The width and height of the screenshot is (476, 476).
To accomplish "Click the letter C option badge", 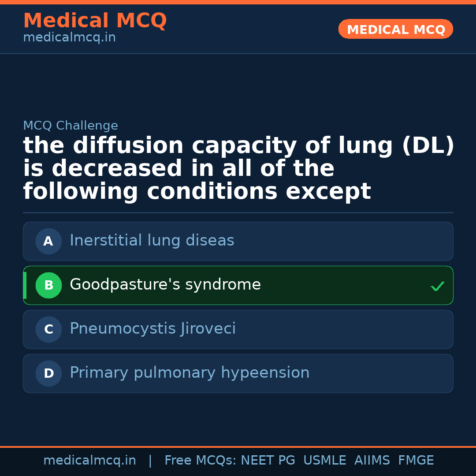I will [x=48, y=329].
